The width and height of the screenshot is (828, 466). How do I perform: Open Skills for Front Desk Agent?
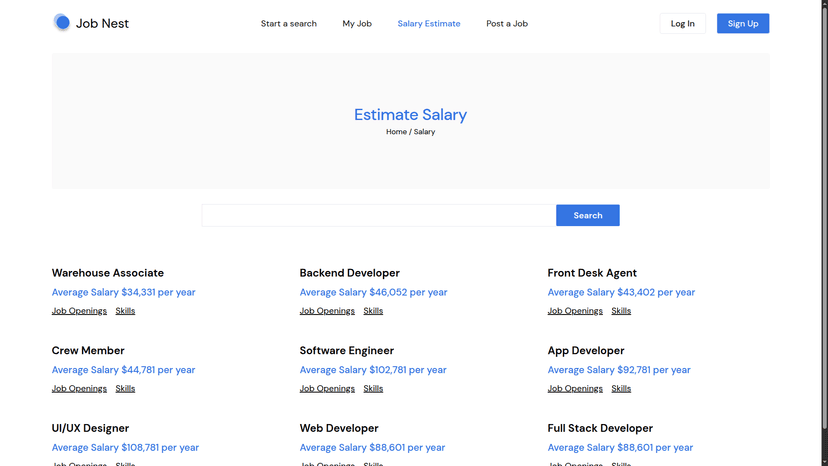click(x=621, y=311)
